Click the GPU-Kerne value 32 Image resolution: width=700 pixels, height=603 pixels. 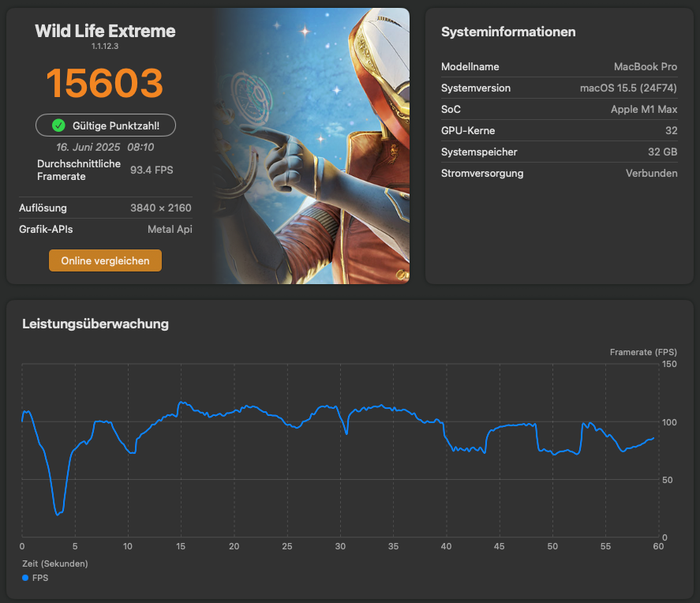672,131
